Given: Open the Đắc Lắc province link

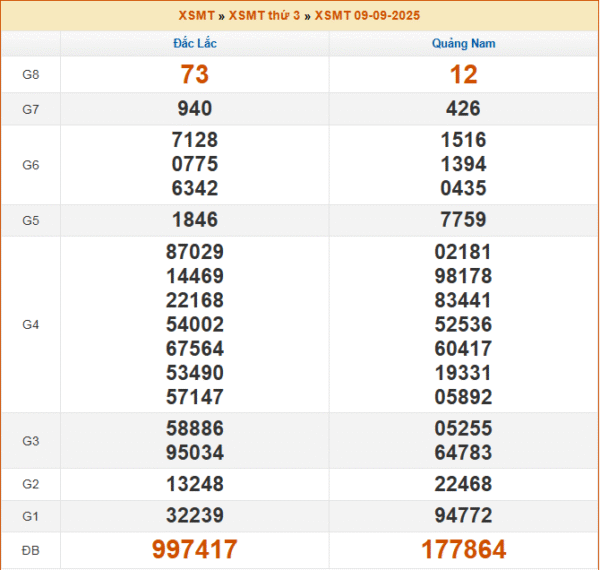Looking at the screenshot, I should click(194, 44).
